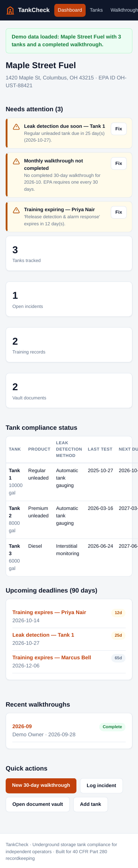
Task: Click the Maple Street Fuel heading
Action: pyautogui.click(x=41, y=65)
